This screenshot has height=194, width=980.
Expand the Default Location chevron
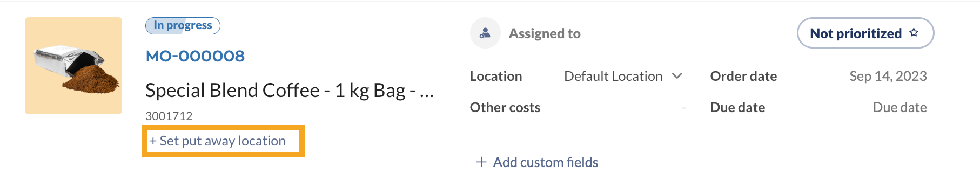click(677, 76)
